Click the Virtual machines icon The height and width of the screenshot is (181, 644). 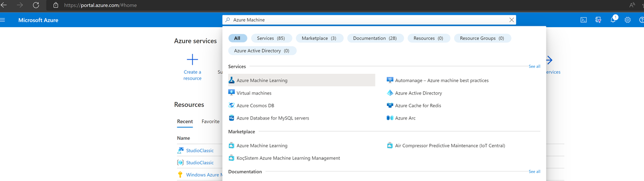pos(232,93)
